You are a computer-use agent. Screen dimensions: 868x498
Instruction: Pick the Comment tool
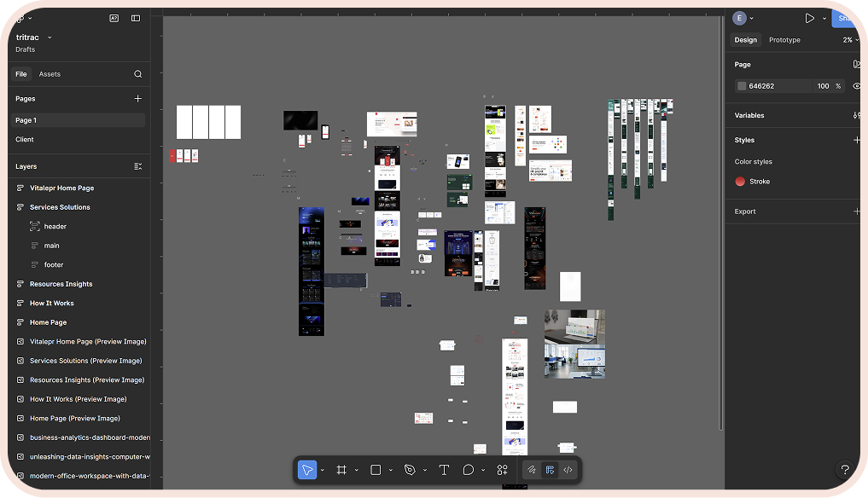coord(469,470)
